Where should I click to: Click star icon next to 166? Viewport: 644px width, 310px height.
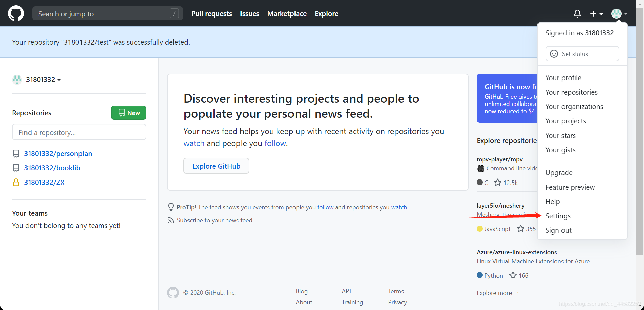point(513,275)
